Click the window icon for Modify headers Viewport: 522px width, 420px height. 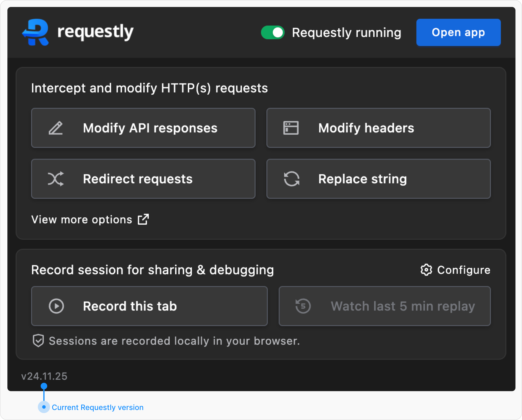[x=291, y=128]
